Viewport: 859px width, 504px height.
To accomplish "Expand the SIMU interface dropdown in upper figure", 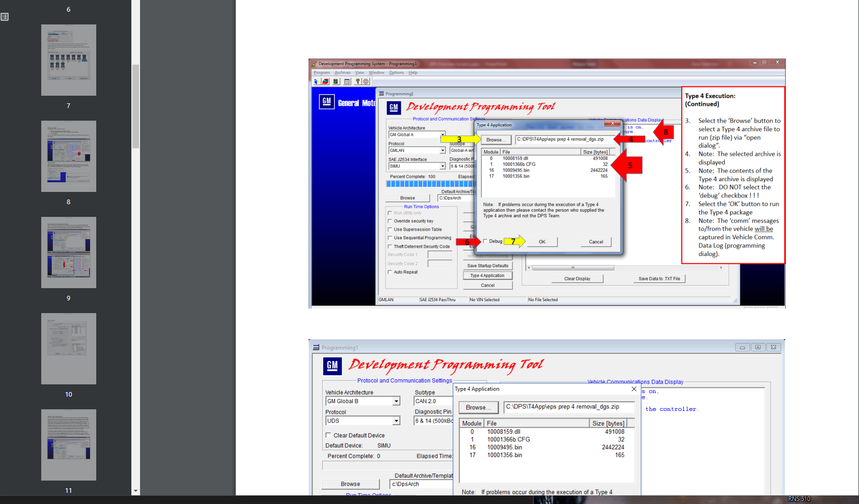I will point(442,166).
